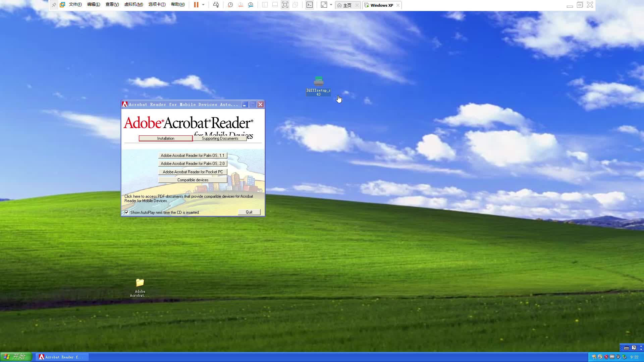
Task: Click the round multicolor tray icon
Action: click(x=600, y=357)
